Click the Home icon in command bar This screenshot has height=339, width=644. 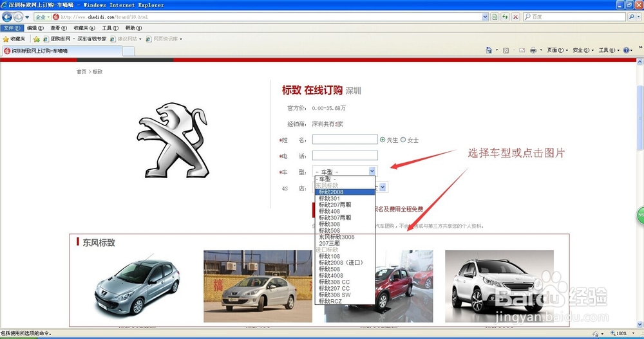pyautogui.click(x=489, y=50)
